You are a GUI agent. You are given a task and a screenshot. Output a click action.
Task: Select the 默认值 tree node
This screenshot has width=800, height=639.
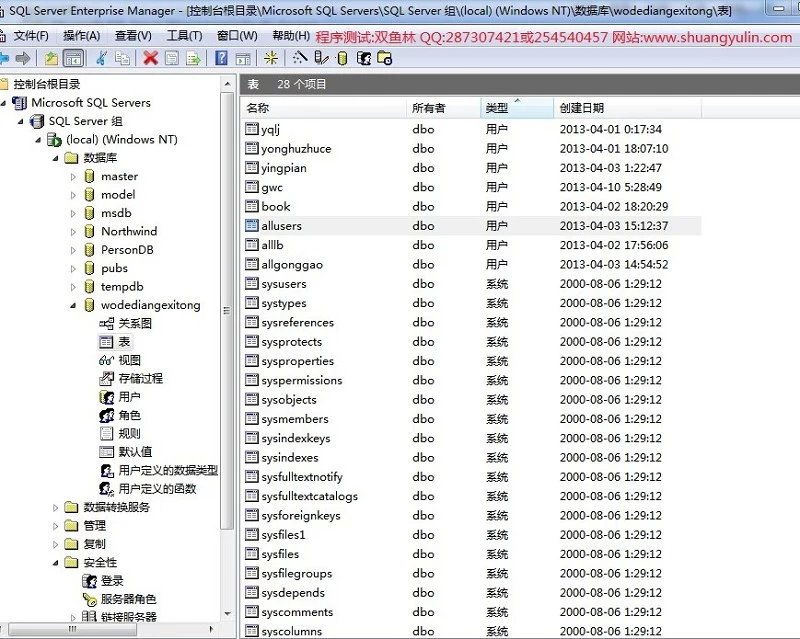click(x=135, y=452)
